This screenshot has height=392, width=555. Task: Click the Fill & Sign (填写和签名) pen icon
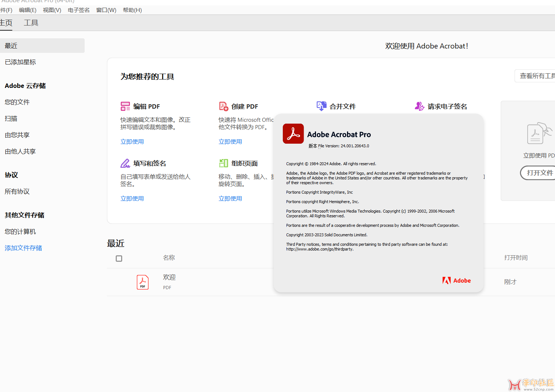click(x=125, y=163)
